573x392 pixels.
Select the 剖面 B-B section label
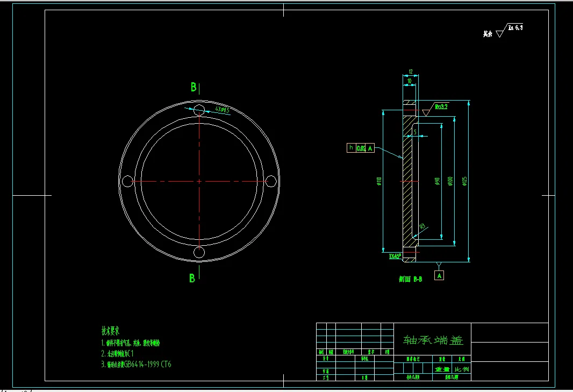(x=410, y=279)
